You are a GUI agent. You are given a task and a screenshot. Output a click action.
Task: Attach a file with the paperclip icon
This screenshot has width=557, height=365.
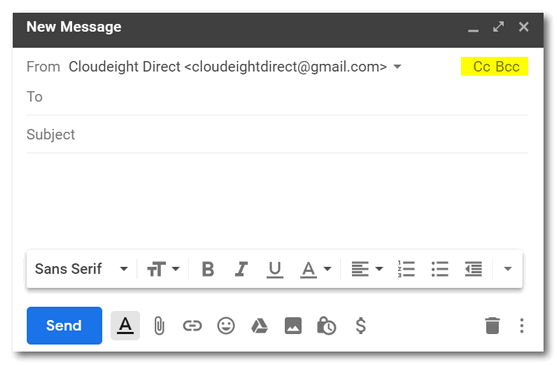pyautogui.click(x=159, y=326)
